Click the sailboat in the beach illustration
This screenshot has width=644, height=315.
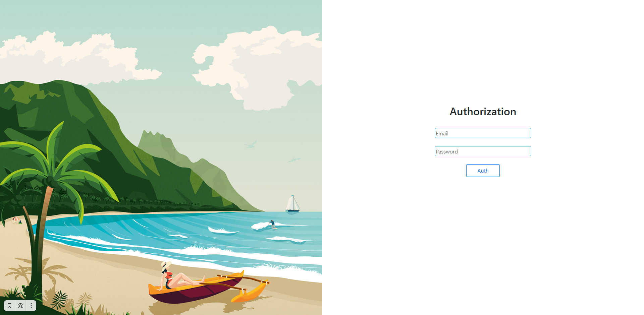(292, 203)
